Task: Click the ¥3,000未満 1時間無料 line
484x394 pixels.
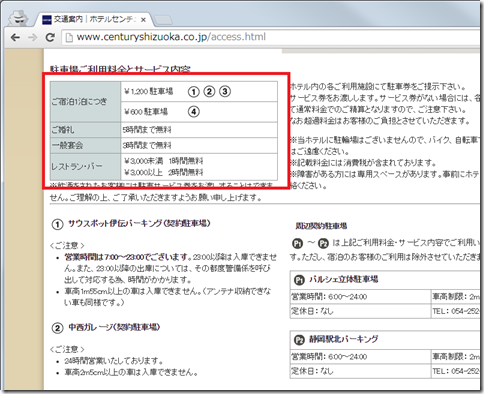Action: (x=163, y=161)
